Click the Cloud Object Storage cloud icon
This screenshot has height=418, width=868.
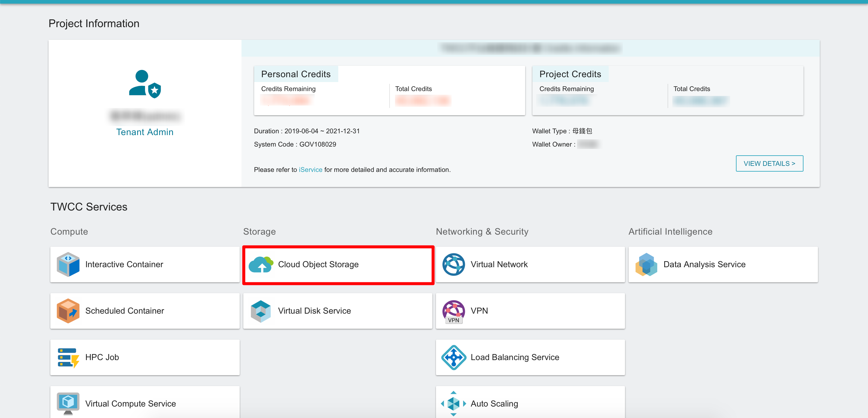(261, 264)
